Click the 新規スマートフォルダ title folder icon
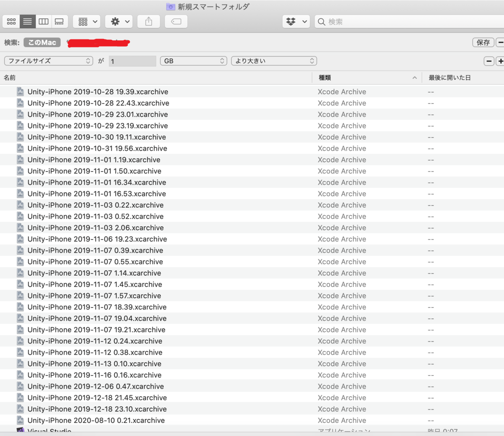Image resolution: width=504 pixels, height=436 pixels. click(x=171, y=7)
